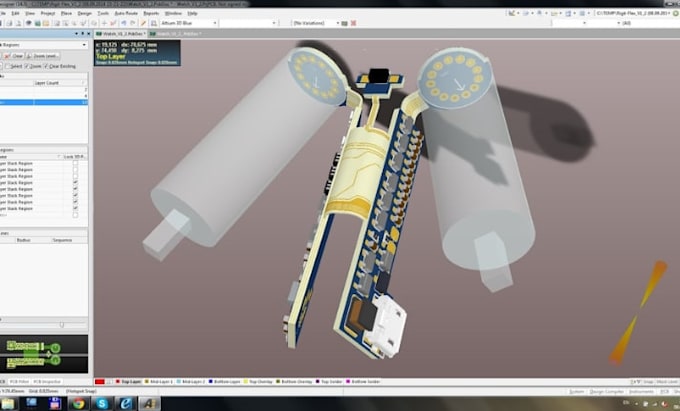The width and height of the screenshot is (680, 411).
Task: Open the No Variations dropdown
Action: (316, 23)
